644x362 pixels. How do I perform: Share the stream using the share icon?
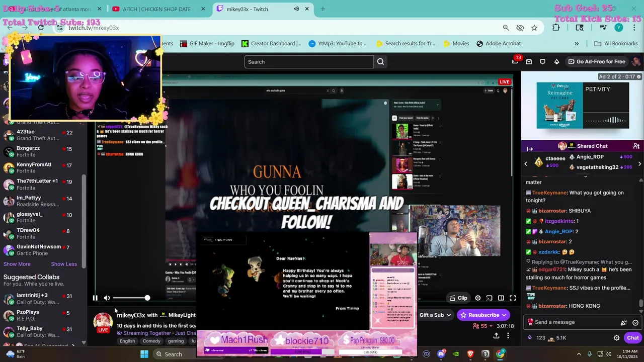coord(496,336)
